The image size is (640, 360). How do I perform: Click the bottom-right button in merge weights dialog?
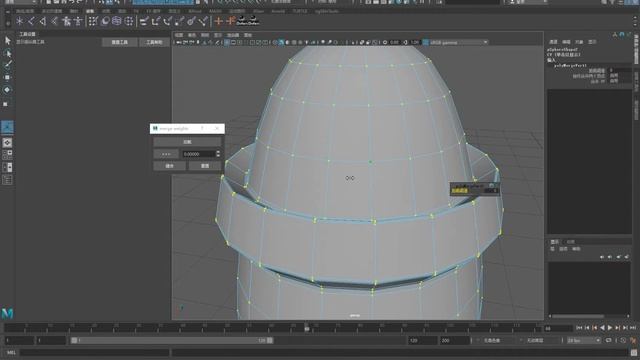[205, 166]
